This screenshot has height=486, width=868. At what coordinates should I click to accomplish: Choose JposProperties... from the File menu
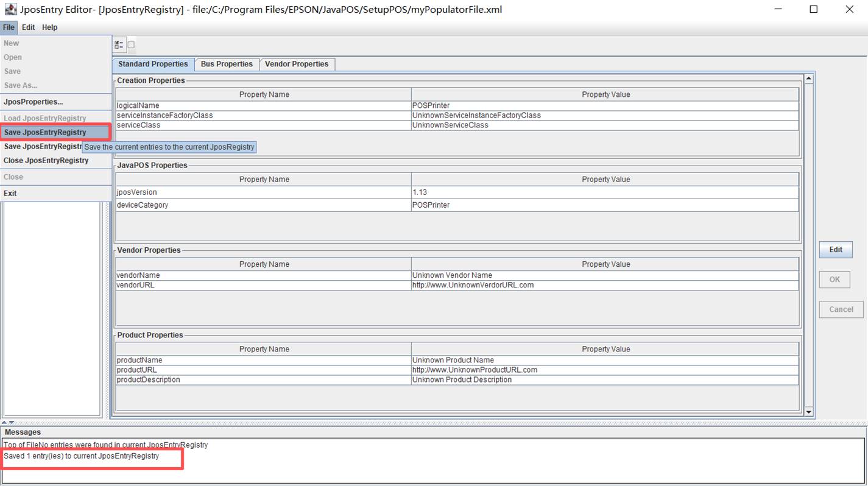[56, 102]
